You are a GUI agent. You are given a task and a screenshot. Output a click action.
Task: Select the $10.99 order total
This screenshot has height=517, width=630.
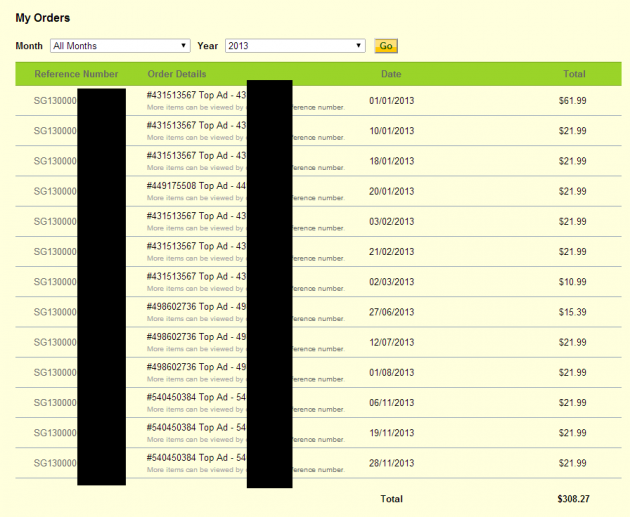tap(573, 282)
